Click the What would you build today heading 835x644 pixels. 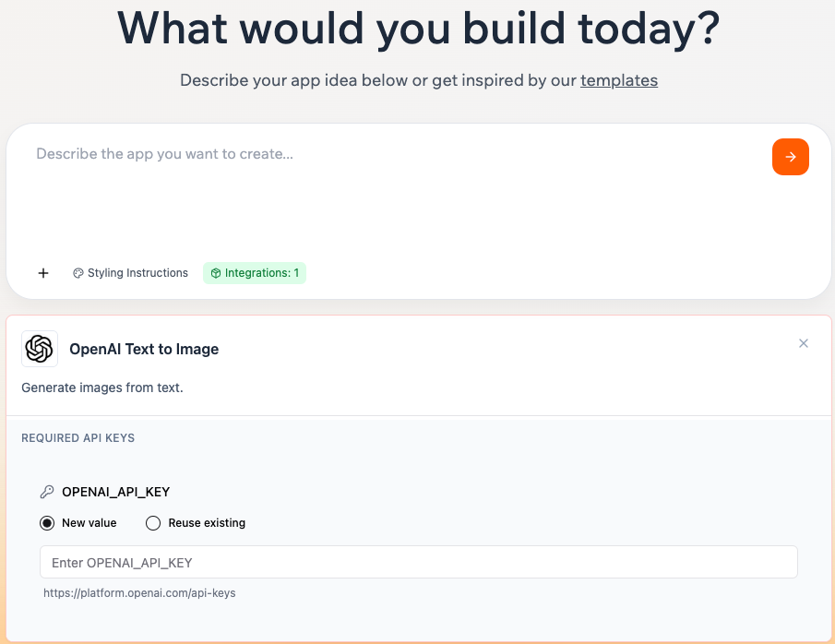coord(417,29)
